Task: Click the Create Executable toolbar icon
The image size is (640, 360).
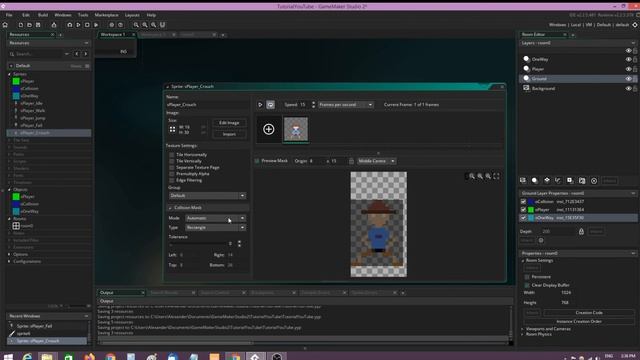Action: [54, 25]
